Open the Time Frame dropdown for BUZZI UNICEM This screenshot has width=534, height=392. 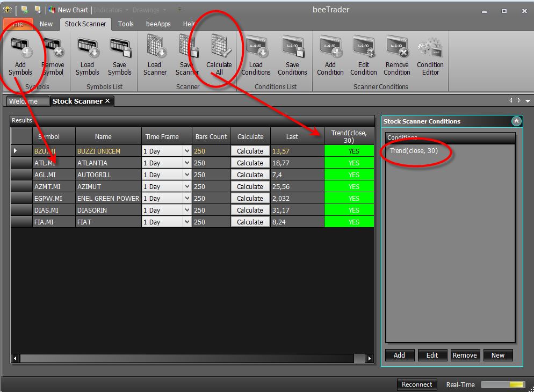(187, 151)
